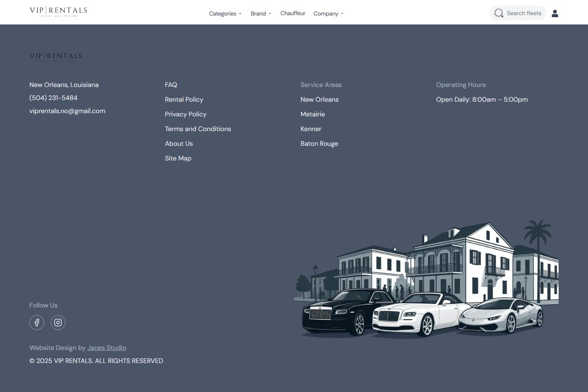Click the VIP Rentals header logo

click(x=58, y=11)
